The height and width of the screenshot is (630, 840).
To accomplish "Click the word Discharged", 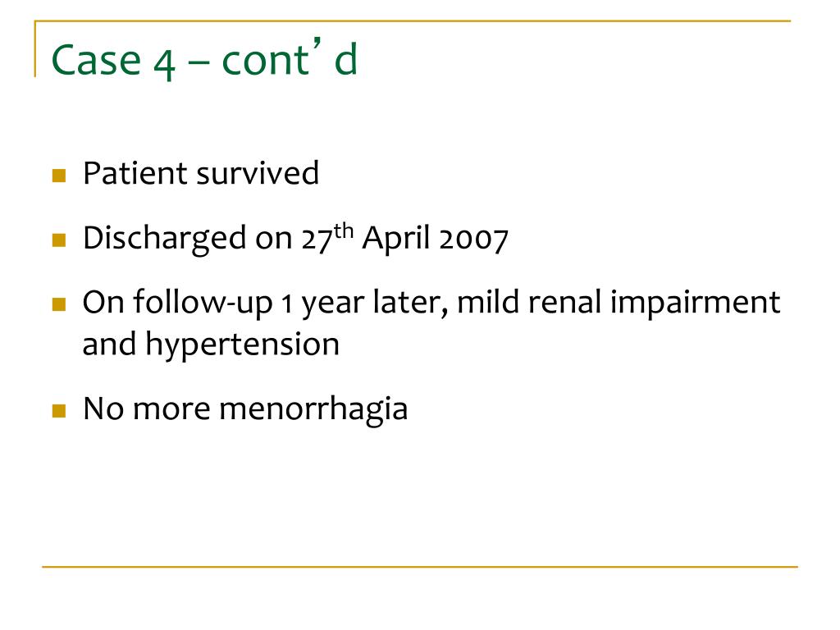I will click(164, 239).
